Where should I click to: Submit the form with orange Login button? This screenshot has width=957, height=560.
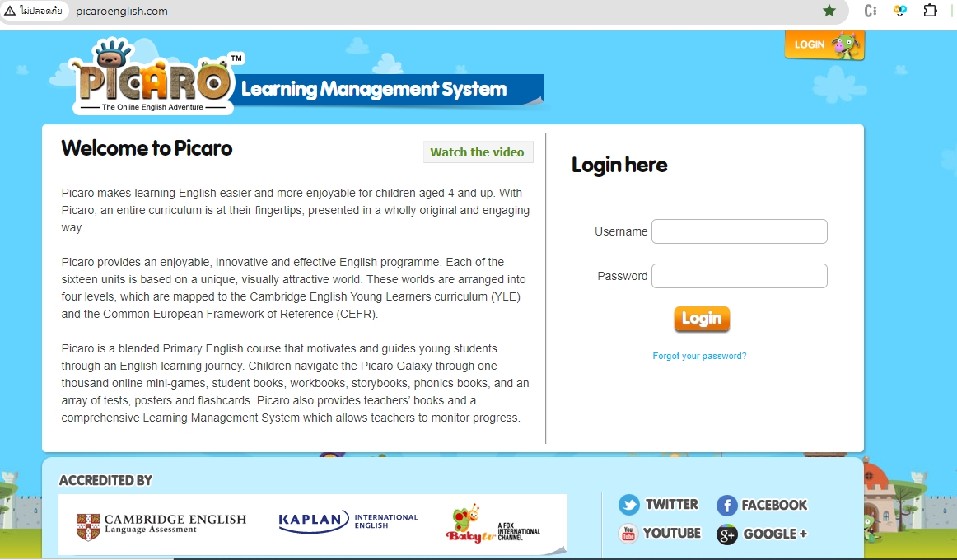pos(702,319)
